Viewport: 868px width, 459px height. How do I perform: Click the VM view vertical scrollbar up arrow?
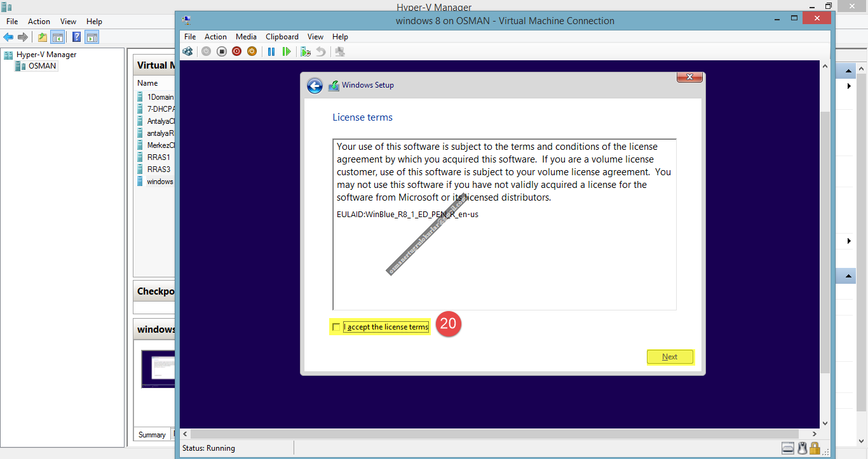pyautogui.click(x=825, y=65)
